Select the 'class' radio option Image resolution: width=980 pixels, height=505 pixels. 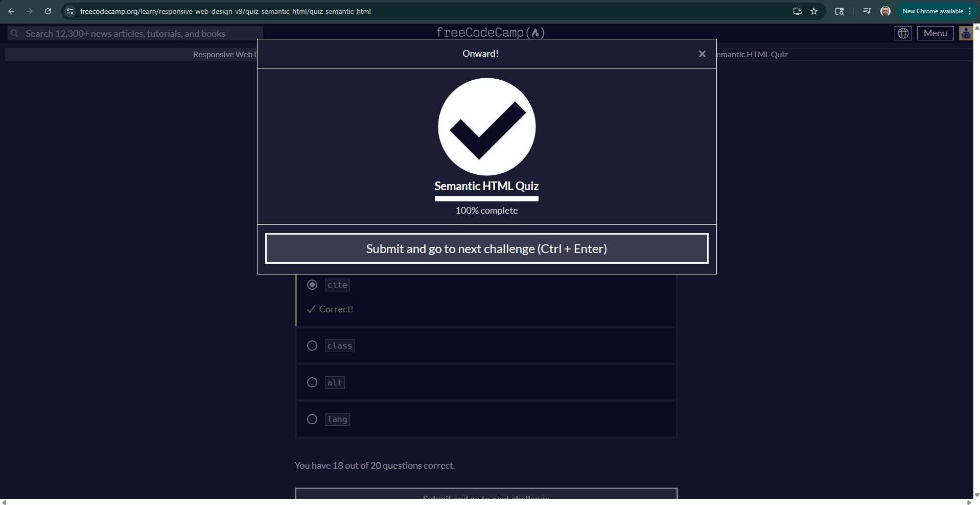click(312, 346)
